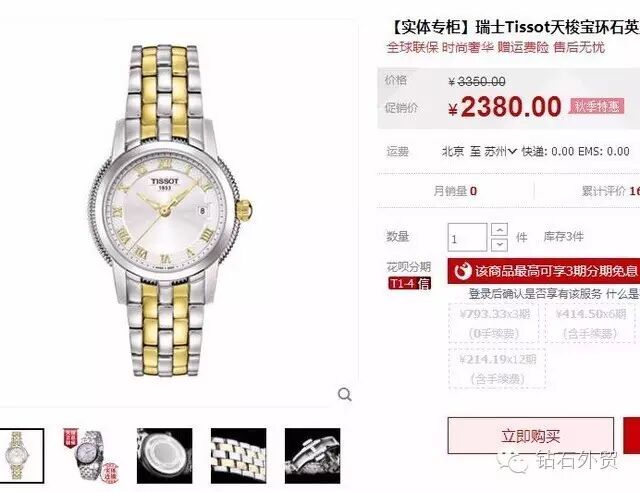Click the T1-4 credit badge icon

409,283
